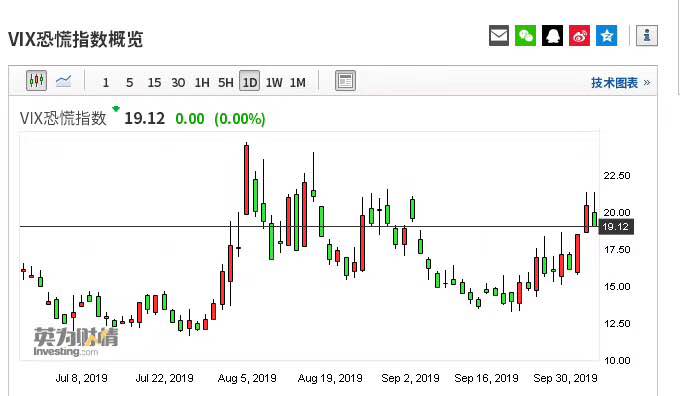Add to favorites with the blue star icon
This screenshot has width=680, height=396.
[606, 36]
